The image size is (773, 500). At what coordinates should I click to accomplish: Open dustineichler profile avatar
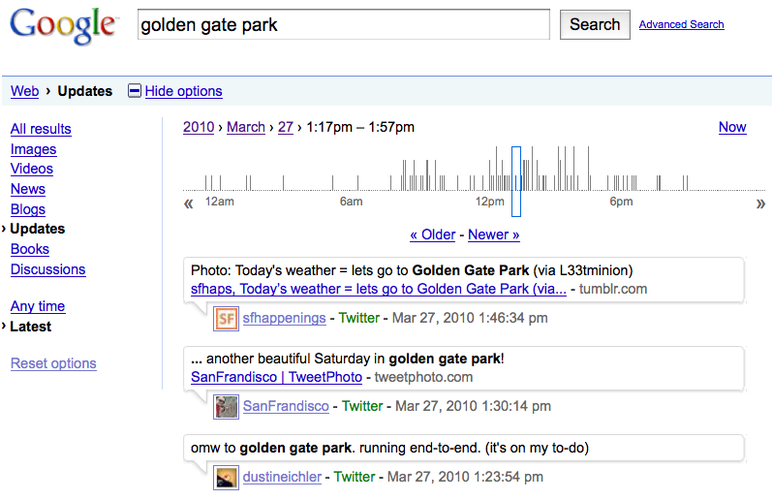click(226, 477)
